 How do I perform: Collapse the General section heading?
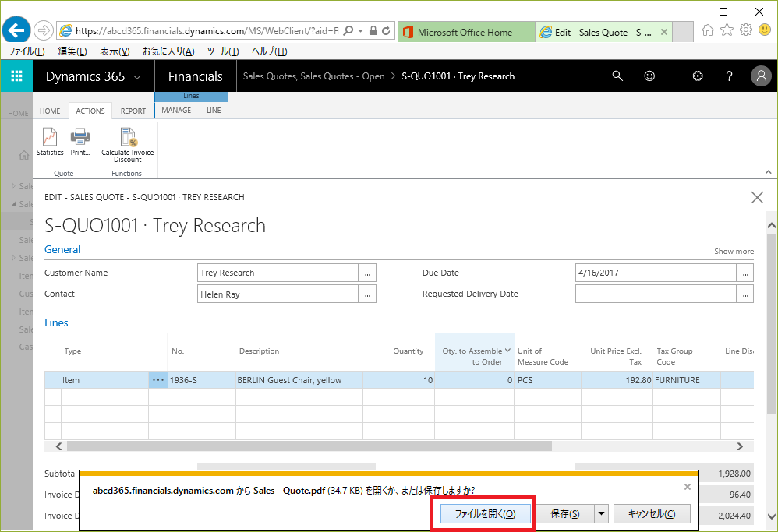pyautogui.click(x=62, y=249)
